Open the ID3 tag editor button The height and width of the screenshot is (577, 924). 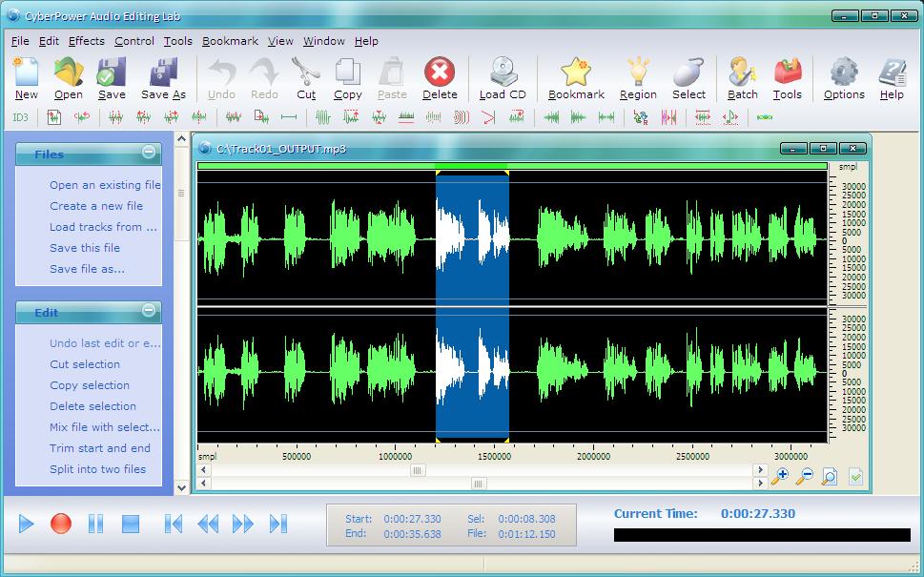(x=19, y=117)
